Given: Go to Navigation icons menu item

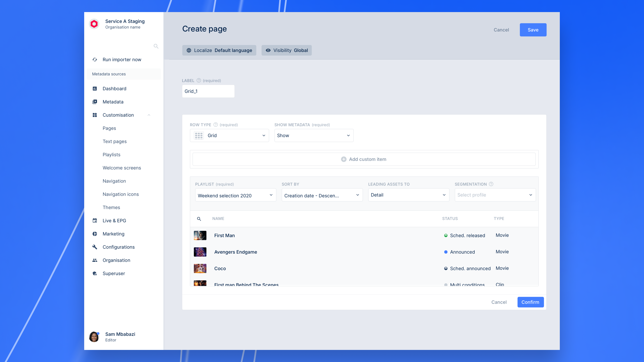Looking at the screenshot, I should (x=121, y=194).
